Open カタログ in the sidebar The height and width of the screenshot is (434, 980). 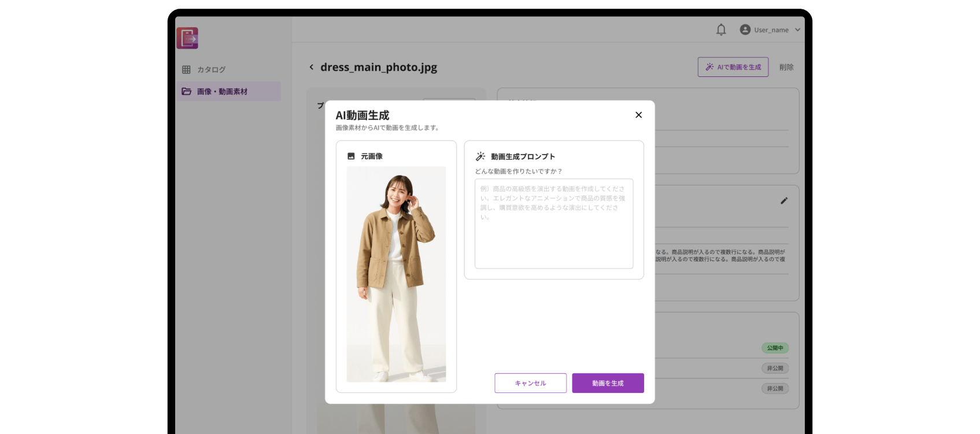[212, 69]
